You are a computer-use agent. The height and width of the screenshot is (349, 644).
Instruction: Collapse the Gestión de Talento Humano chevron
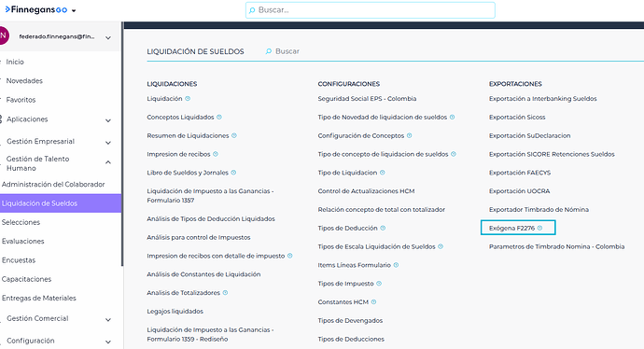pyautogui.click(x=108, y=162)
